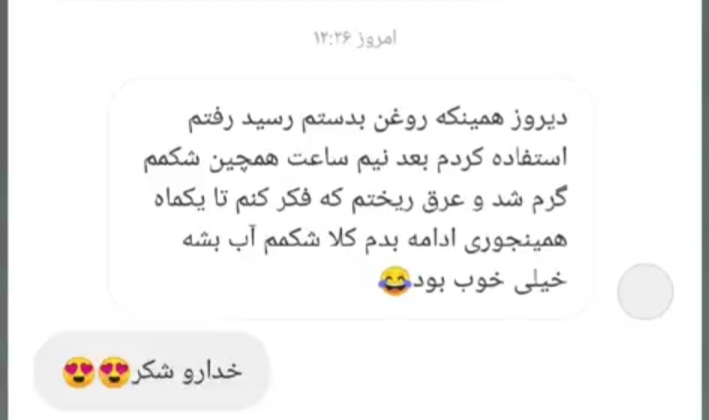Click the first heart-eyes emoji in reply
This screenshot has width=709, height=420.
pos(114,373)
